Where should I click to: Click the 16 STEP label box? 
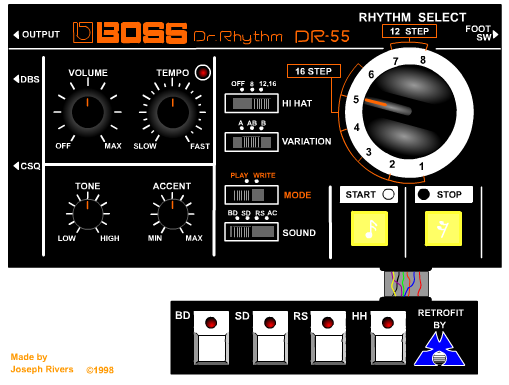(x=314, y=71)
